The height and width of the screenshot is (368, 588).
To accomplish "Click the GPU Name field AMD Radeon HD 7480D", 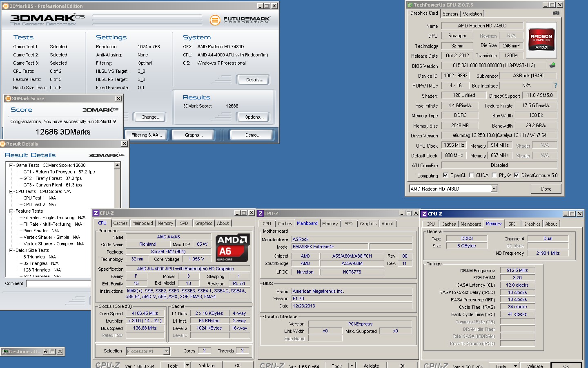I will (482, 26).
